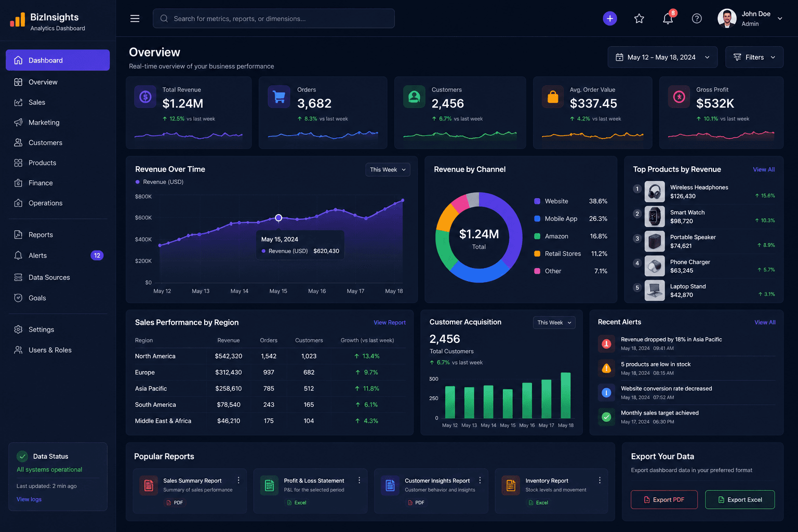Click the orange low stock warning icon
This screenshot has height=532, width=798.
[x=606, y=368]
